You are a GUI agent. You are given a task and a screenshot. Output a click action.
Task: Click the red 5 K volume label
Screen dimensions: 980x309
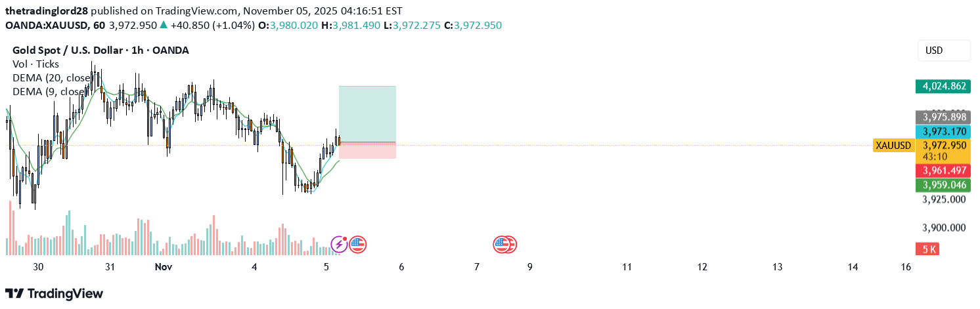[x=929, y=249]
